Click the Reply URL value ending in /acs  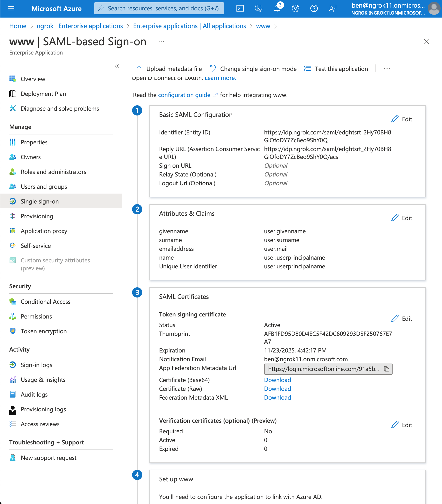[x=328, y=153]
